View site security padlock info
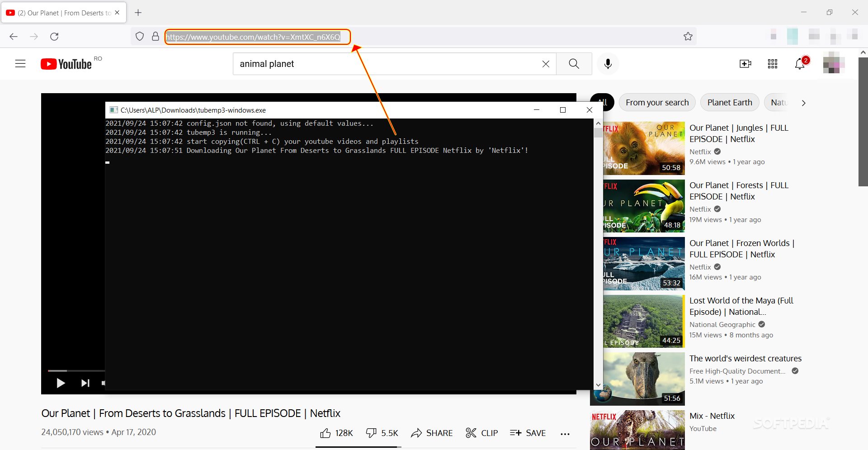 tap(156, 37)
